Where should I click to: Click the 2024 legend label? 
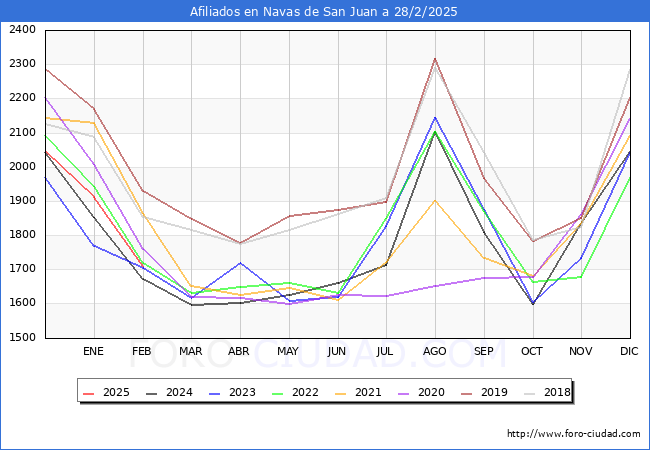179,392
